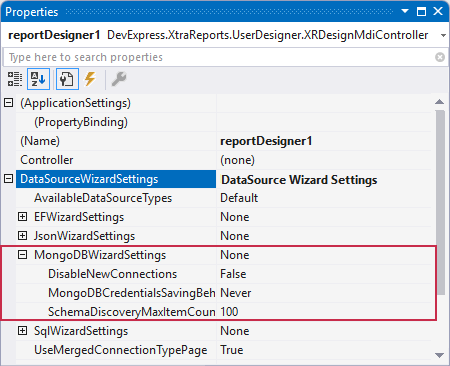Collapse the DataSourceWizardSettings node

[x=9, y=179]
